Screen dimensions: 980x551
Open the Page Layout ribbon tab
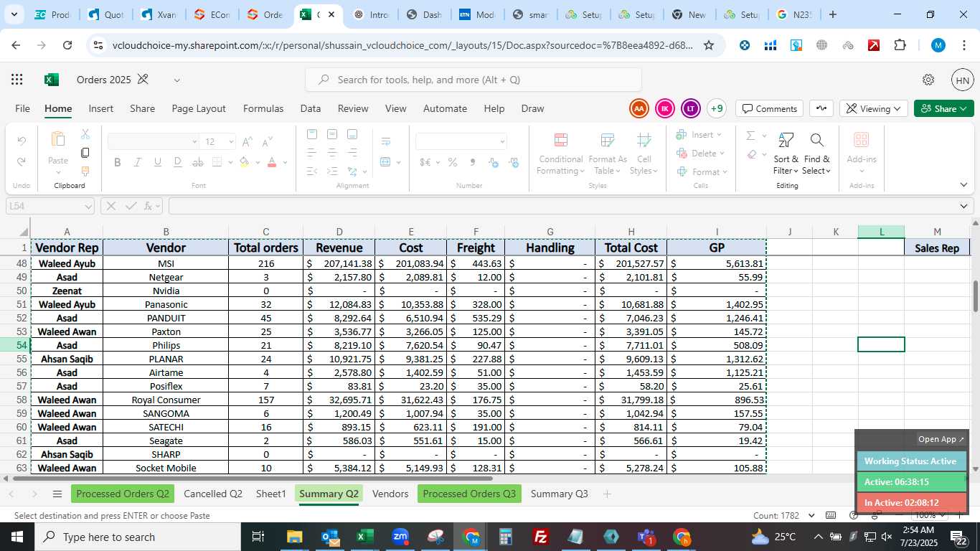coord(199,108)
